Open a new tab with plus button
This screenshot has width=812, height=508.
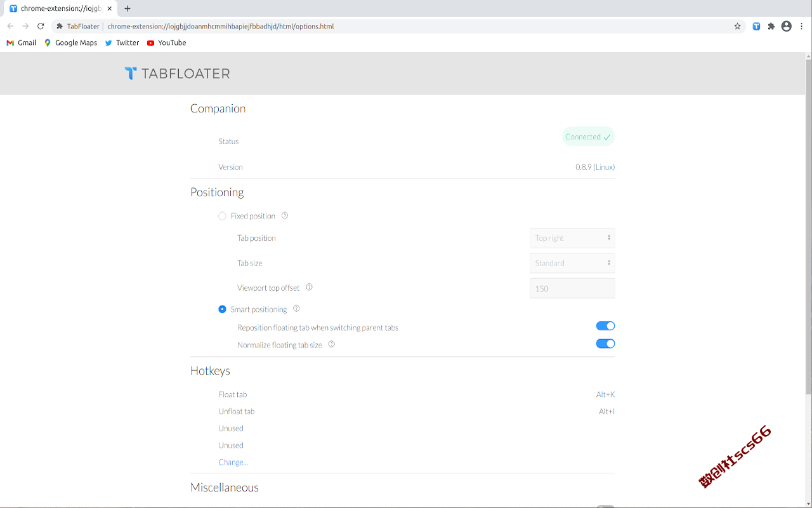[x=128, y=8]
